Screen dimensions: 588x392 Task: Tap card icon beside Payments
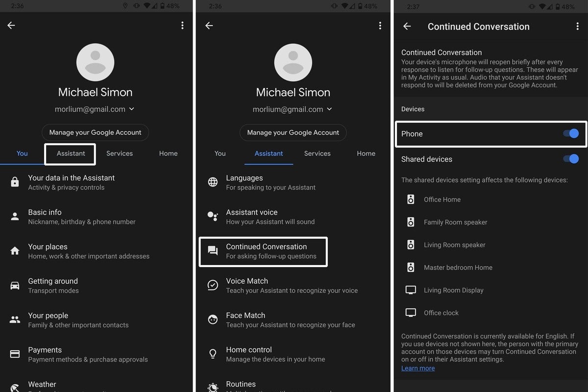(x=15, y=354)
